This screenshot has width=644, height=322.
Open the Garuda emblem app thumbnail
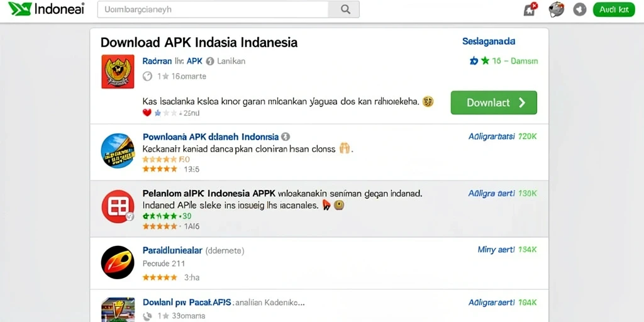point(118,72)
